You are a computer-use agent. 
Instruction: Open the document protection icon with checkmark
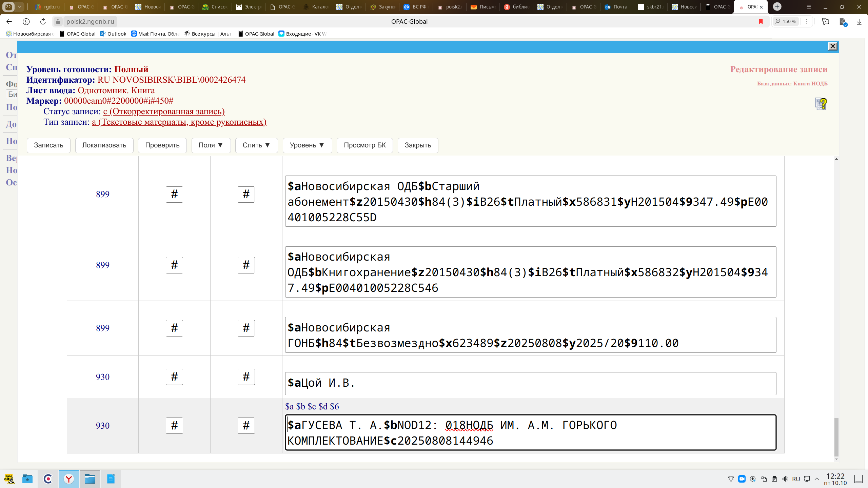(x=843, y=22)
